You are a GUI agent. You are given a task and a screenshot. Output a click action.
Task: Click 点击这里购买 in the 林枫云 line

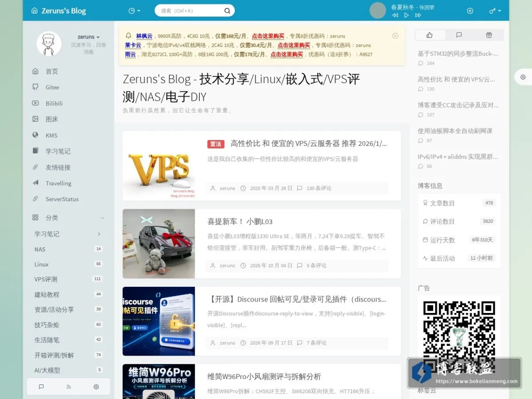pyautogui.click(x=268, y=36)
